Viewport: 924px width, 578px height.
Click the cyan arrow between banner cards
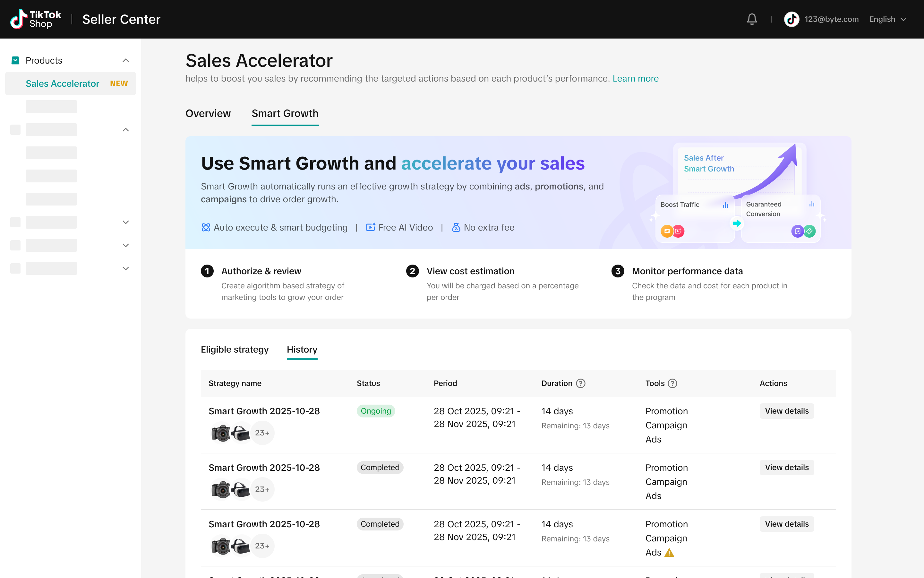(x=737, y=223)
